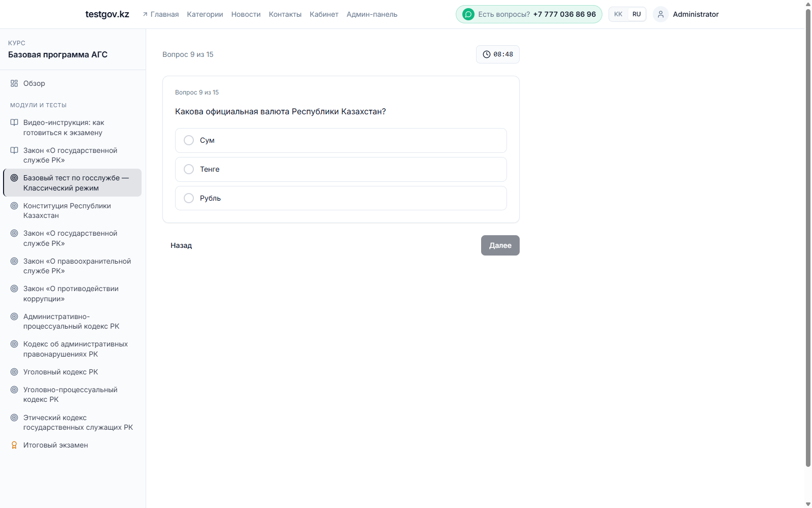Open the Контакты nav link

click(285, 14)
